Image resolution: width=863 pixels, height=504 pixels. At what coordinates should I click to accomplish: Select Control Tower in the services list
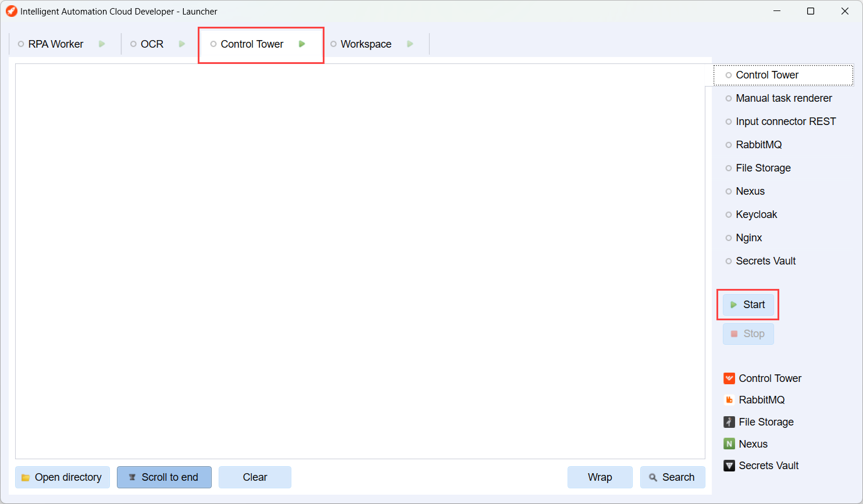tap(783, 75)
